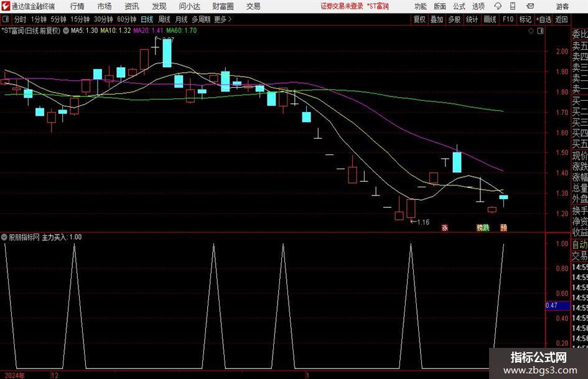Open the 选项 menu
This screenshot has width=588, height=379.
pos(478,6)
